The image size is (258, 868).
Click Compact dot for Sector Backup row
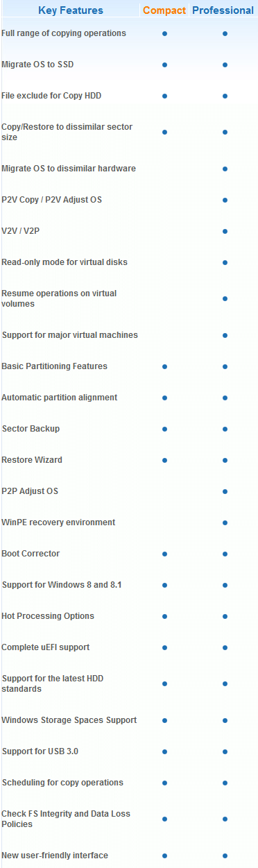[x=164, y=429]
